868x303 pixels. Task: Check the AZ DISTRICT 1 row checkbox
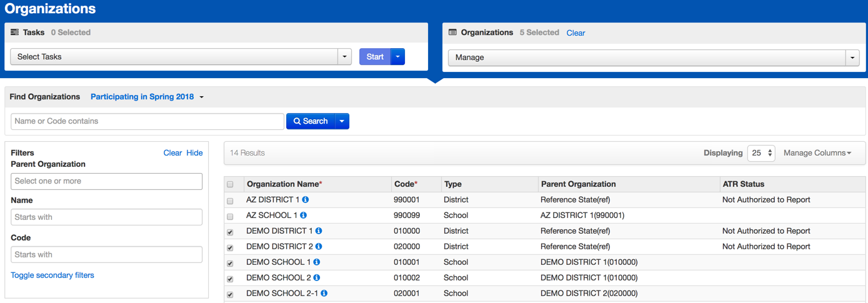coord(230,201)
